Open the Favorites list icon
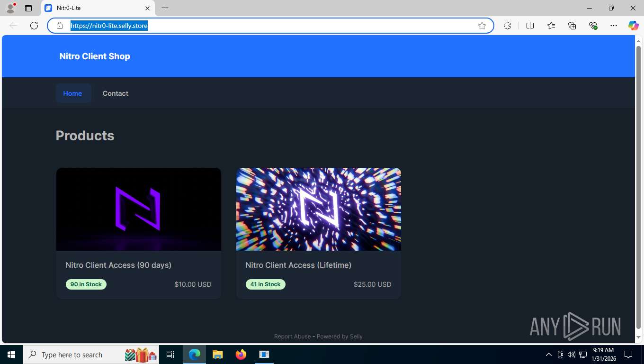644x364 pixels. 551,26
